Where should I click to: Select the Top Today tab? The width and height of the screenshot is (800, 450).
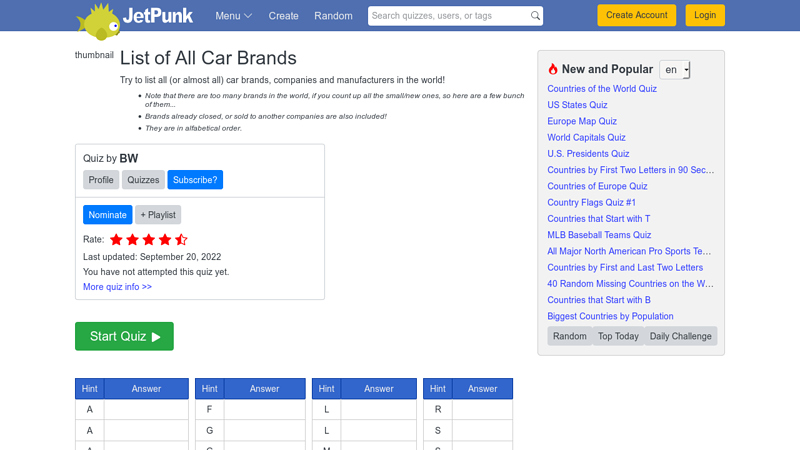618,336
